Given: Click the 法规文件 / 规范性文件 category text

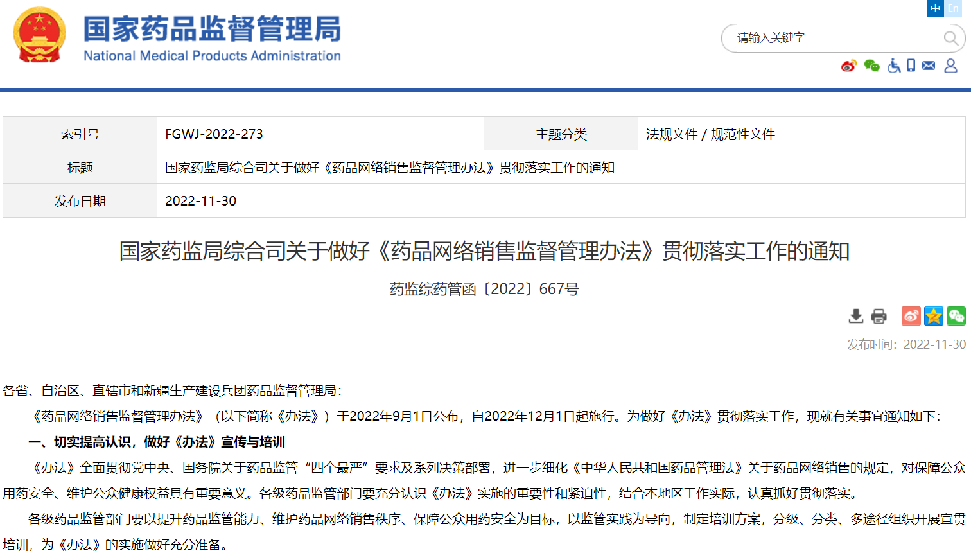Looking at the screenshot, I should 710,134.
